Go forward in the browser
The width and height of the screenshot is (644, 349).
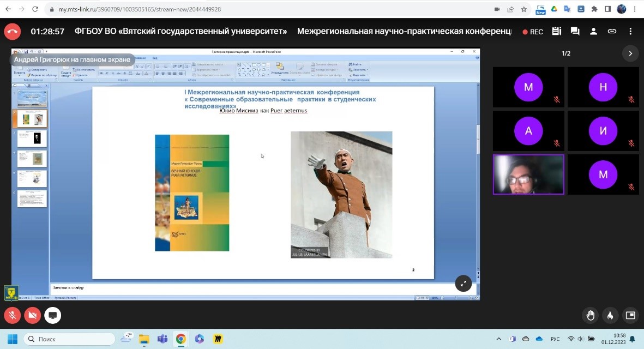tap(22, 9)
